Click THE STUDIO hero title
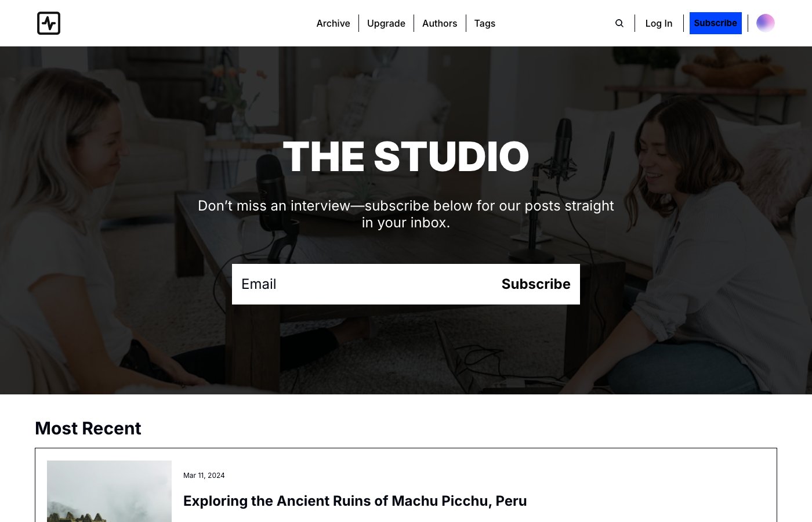This screenshot has width=812, height=522. (406, 157)
